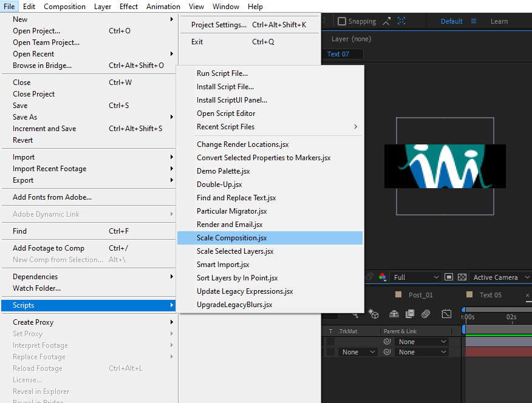The height and width of the screenshot is (403, 532).
Task: Click the shy layers hide icon
Action: [394, 314]
